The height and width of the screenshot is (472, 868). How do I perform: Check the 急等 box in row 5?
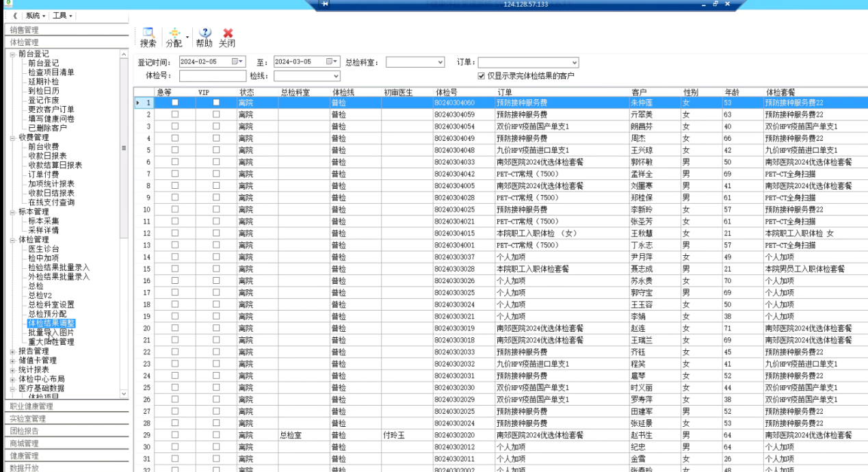point(174,150)
